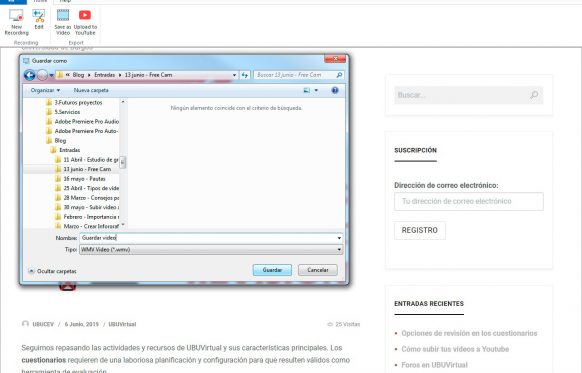Image resolution: width=582 pixels, height=373 pixels.
Task: Open the Tipo WMV Video dropdown
Action: [211, 250]
